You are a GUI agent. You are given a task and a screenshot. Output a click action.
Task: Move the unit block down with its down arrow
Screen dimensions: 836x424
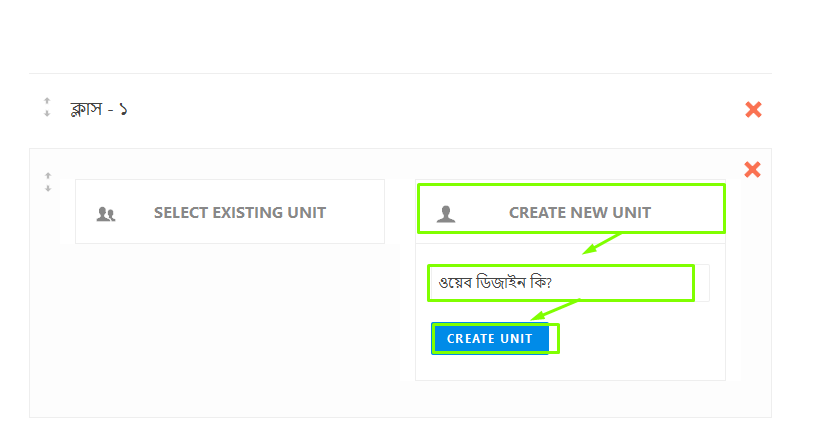pyautogui.click(x=48, y=188)
